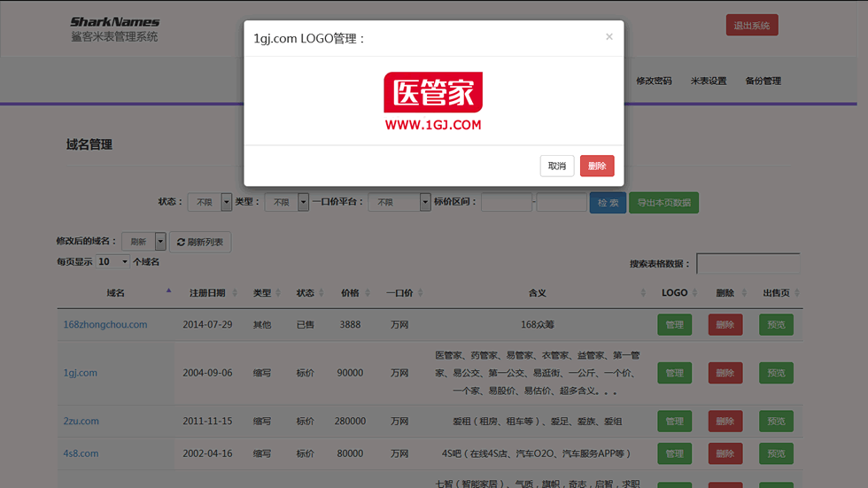The width and height of the screenshot is (868, 488).
Task: Click the price cell 280000
Action: pos(350,421)
